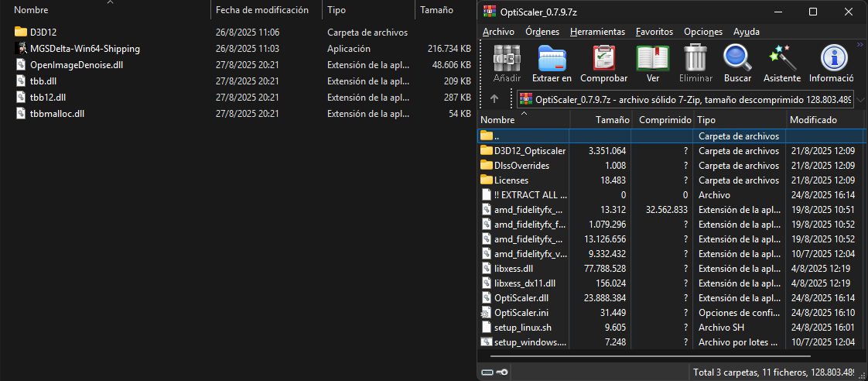Launch the Asistente wizard icon
The image size is (868, 381).
click(x=782, y=57)
